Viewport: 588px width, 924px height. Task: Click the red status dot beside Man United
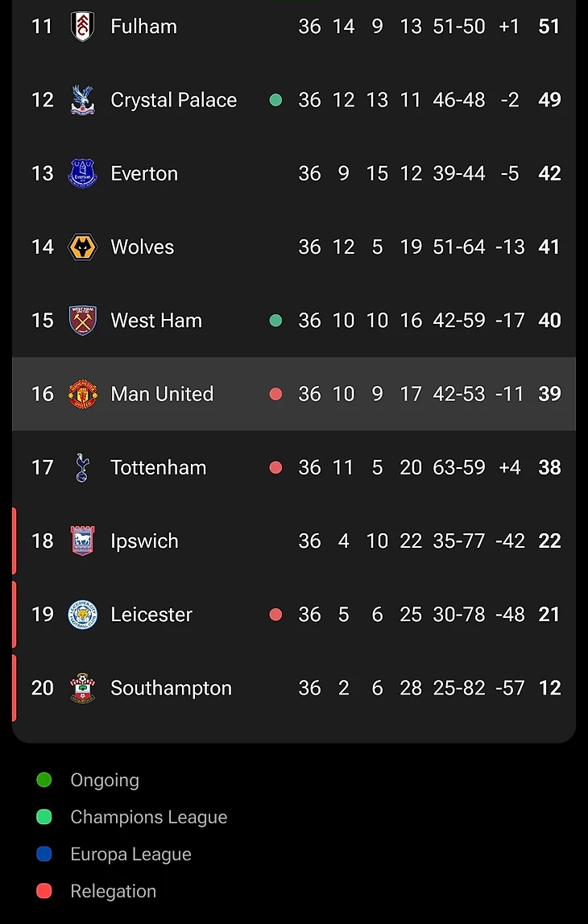(275, 394)
